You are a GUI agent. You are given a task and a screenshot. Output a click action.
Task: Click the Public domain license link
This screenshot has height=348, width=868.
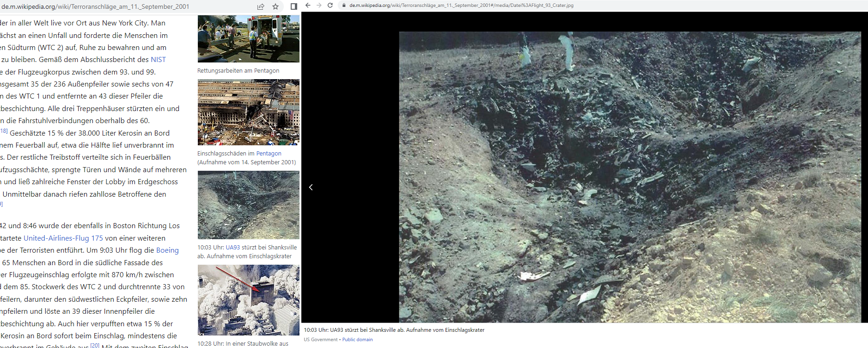point(357,340)
